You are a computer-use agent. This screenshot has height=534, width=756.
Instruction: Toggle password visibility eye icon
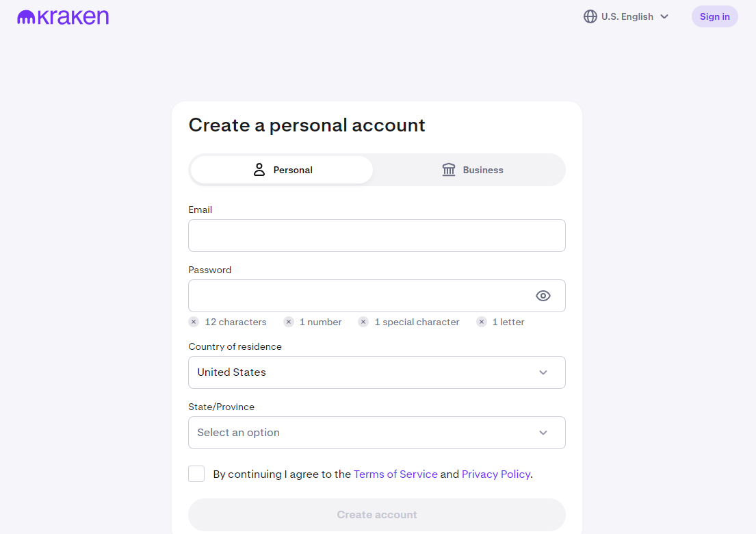tap(543, 296)
